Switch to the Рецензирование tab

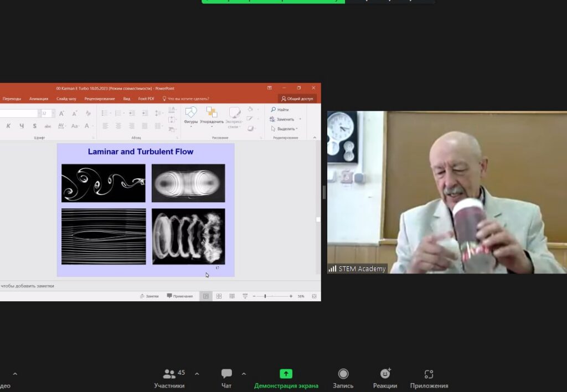click(100, 99)
